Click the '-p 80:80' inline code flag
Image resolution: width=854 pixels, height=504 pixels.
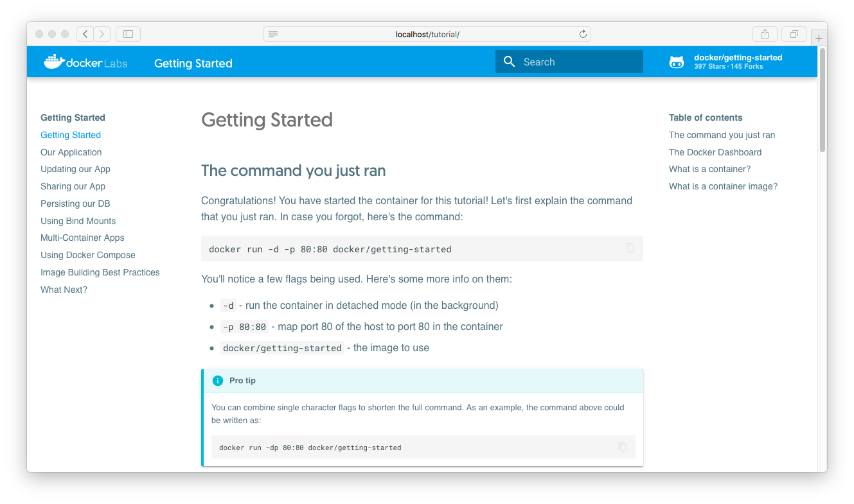(x=244, y=327)
